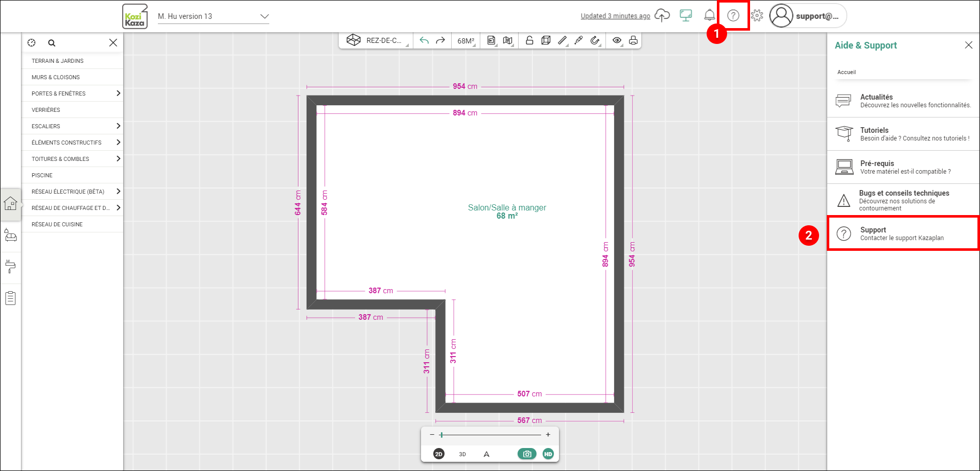
Task: Switch the view to 3D mode
Action: [462, 454]
